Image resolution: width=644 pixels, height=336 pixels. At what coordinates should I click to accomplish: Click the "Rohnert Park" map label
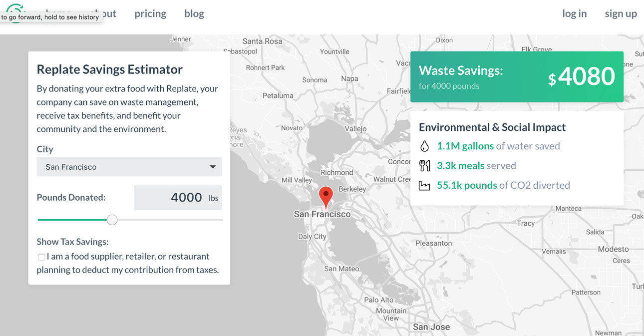click(x=265, y=67)
